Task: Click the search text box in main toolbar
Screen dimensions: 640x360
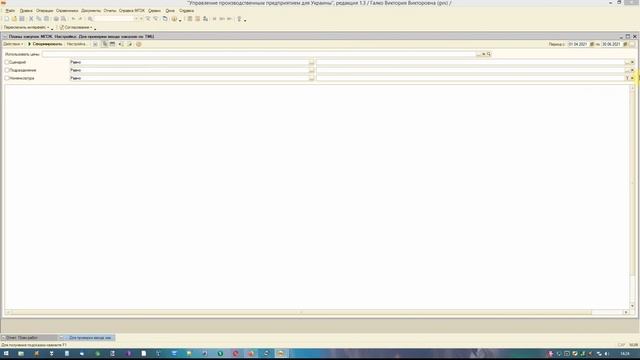Action: click(x=114, y=19)
